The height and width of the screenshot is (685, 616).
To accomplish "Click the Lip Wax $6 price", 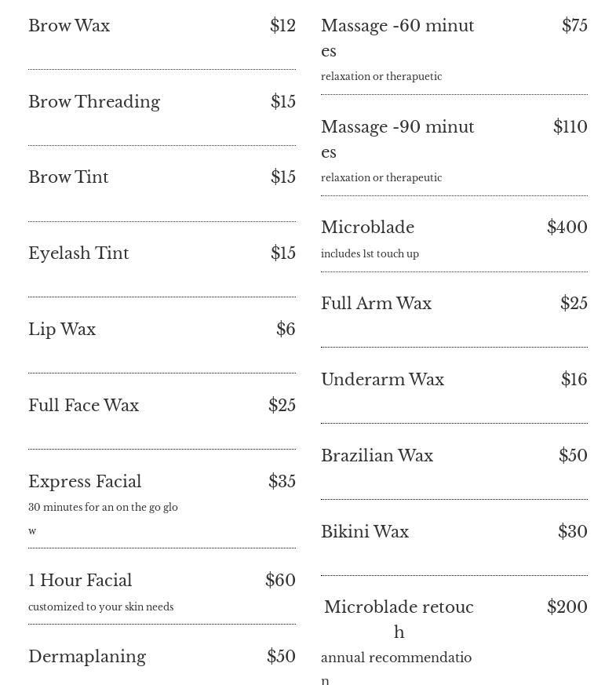I will [286, 329].
